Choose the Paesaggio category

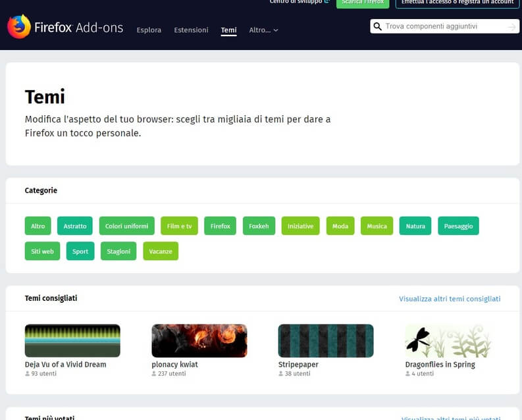pos(458,226)
